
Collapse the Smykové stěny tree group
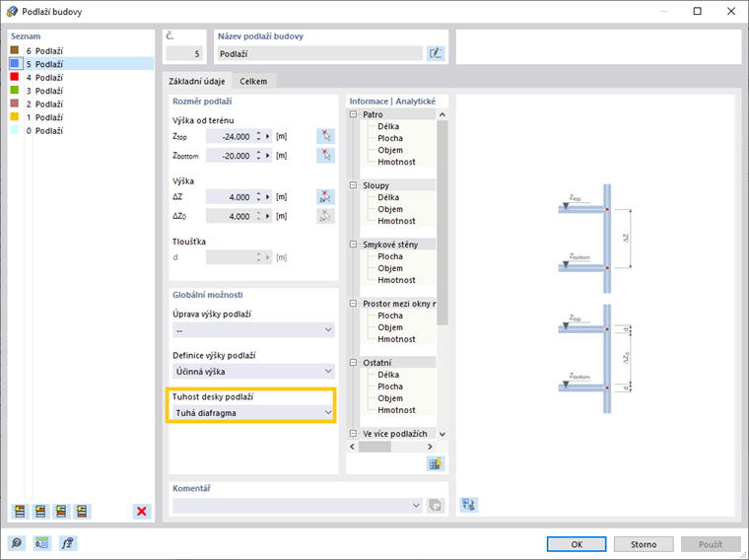pyautogui.click(x=354, y=245)
